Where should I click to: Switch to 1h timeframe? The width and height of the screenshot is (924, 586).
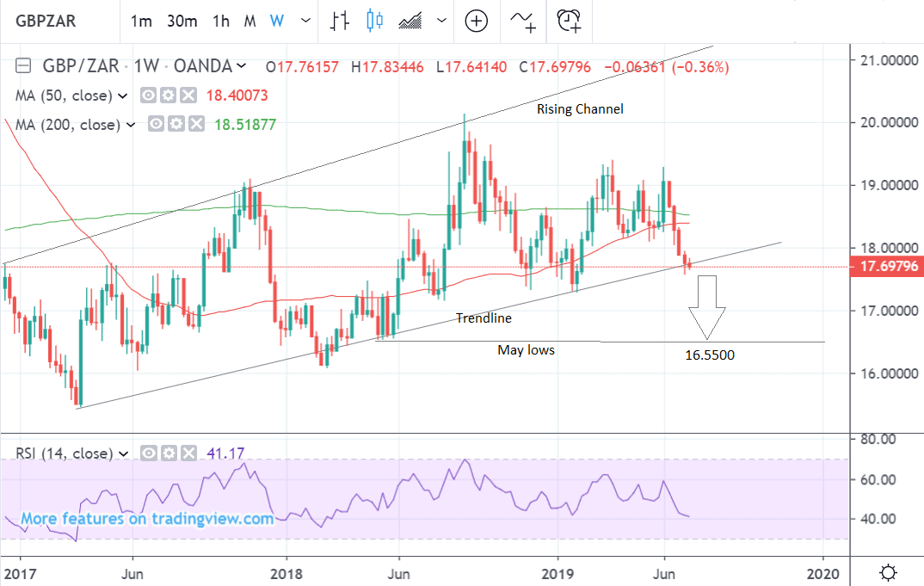click(x=221, y=21)
